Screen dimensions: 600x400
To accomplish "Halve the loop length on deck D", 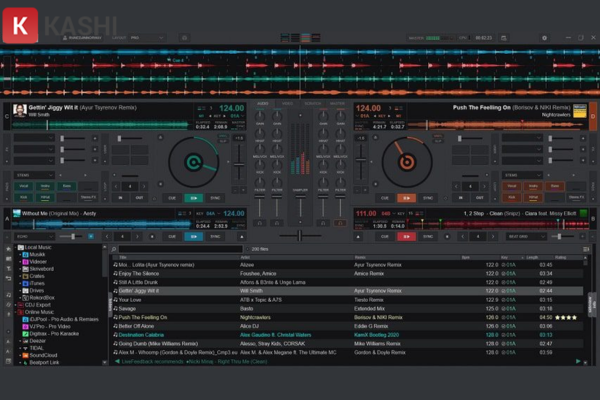I will click(x=456, y=186).
